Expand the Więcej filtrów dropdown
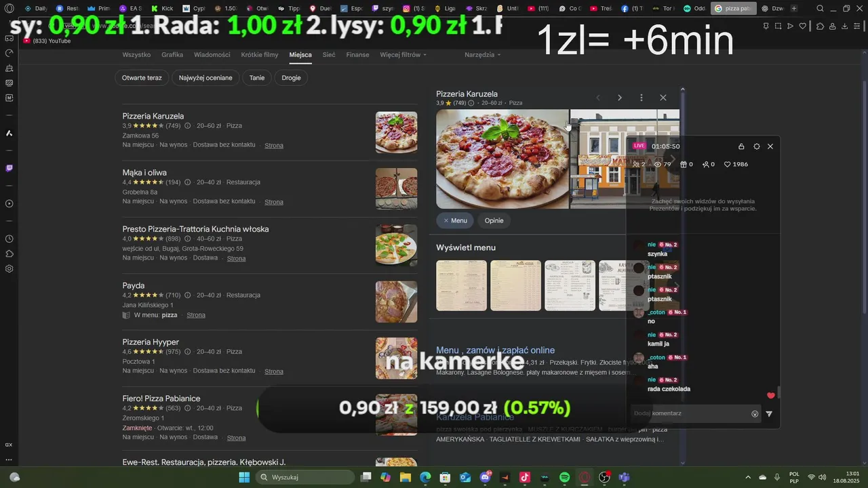The width and height of the screenshot is (868, 488). click(x=403, y=54)
